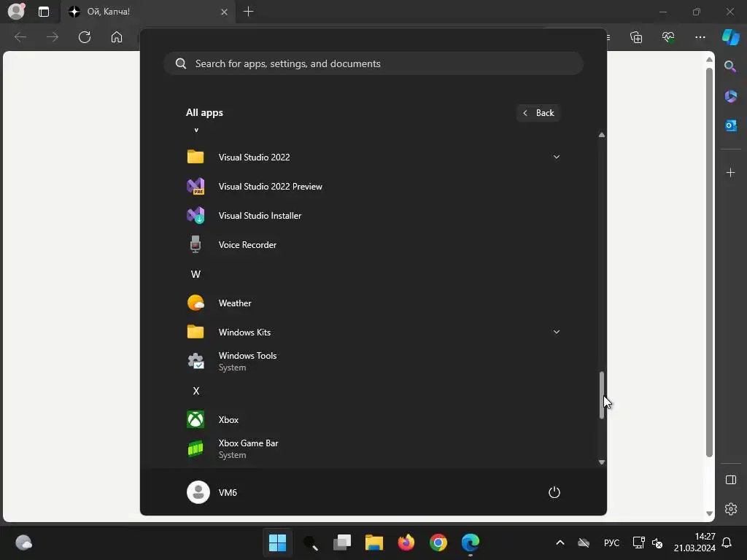Open taskbar Search magnifier
The image size is (747, 560).
[x=310, y=542]
